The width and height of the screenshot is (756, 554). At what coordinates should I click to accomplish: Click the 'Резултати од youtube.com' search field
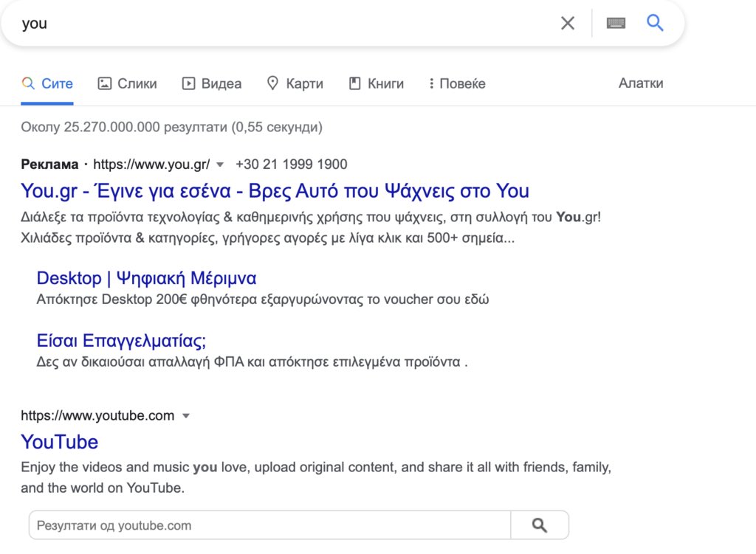(x=269, y=525)
